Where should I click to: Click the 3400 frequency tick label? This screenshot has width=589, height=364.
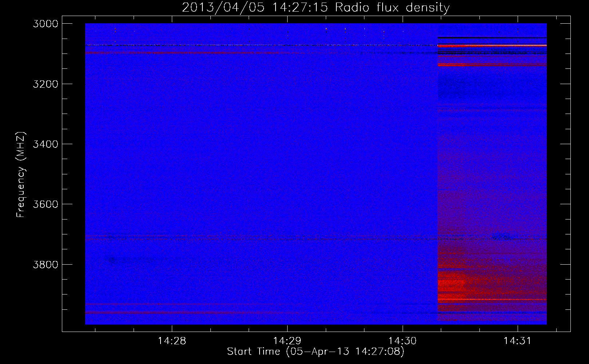(46, 144)
